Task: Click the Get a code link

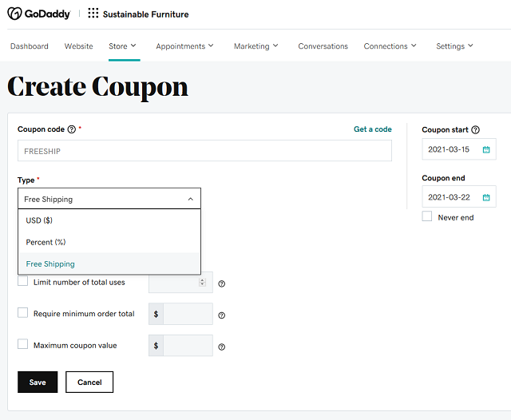Action: pos(373,129)
